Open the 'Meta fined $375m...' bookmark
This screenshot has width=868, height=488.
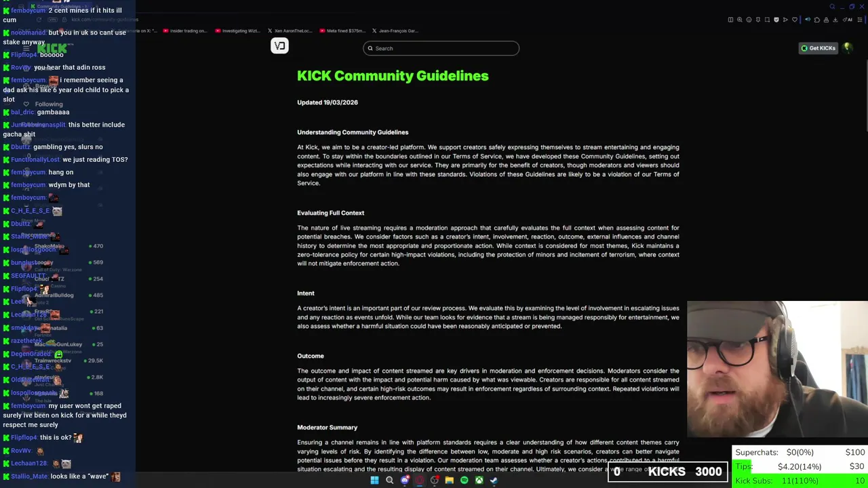point(341,30)
